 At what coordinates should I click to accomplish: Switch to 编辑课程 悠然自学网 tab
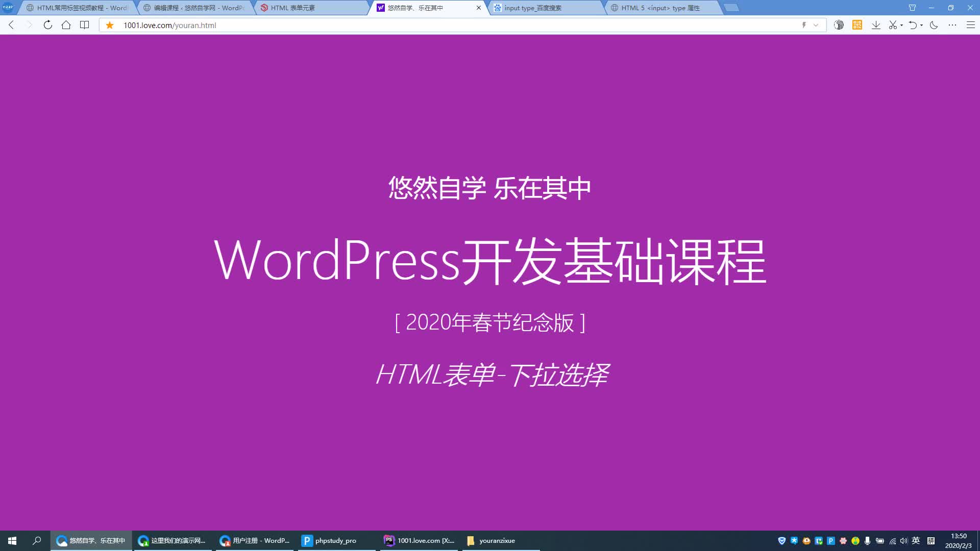pyautogui.click(x=194, y=8)
